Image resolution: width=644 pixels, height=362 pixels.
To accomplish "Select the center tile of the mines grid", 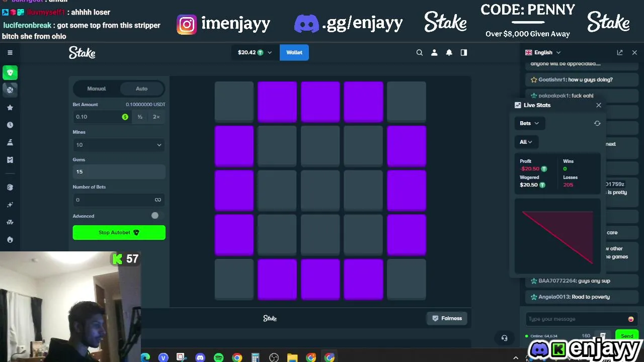I will pyautogui.click(x=320, y=191).
